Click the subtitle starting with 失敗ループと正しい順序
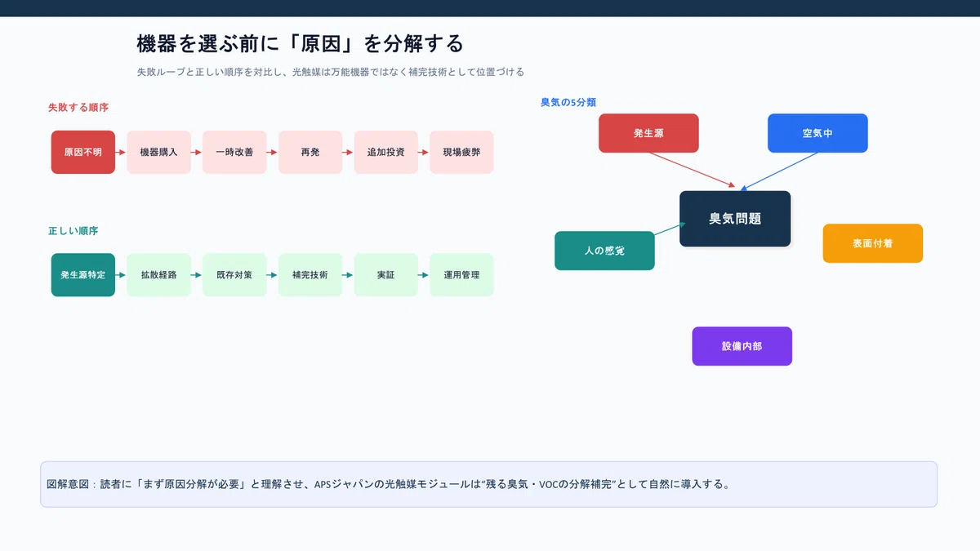This screenshot has height=551, width=980. [x=331, y=73]
